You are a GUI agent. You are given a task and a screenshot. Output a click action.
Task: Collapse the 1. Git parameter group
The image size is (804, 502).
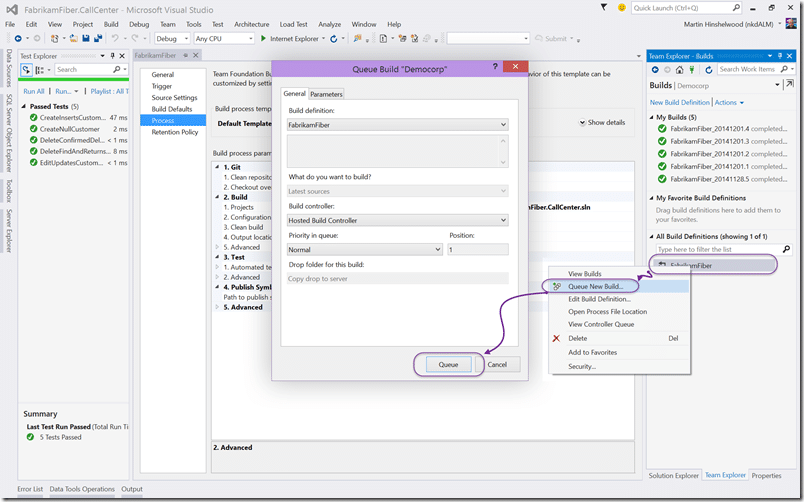click(217, 167)
